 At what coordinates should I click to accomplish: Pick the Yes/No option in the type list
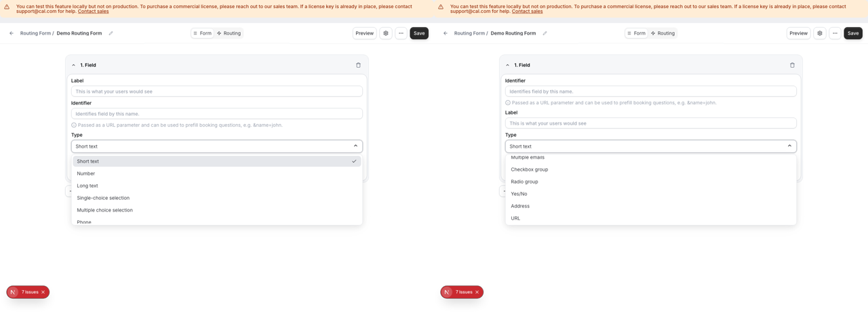[519, 194]
